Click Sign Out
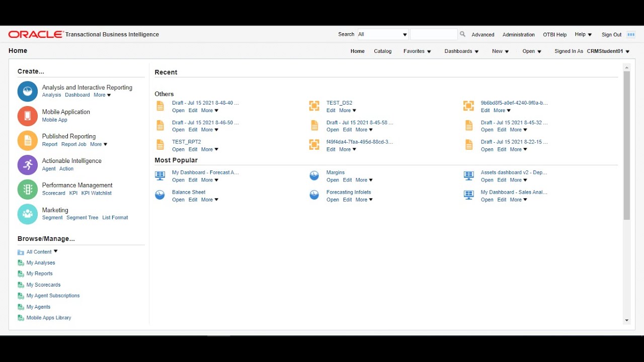 point(611,35)
